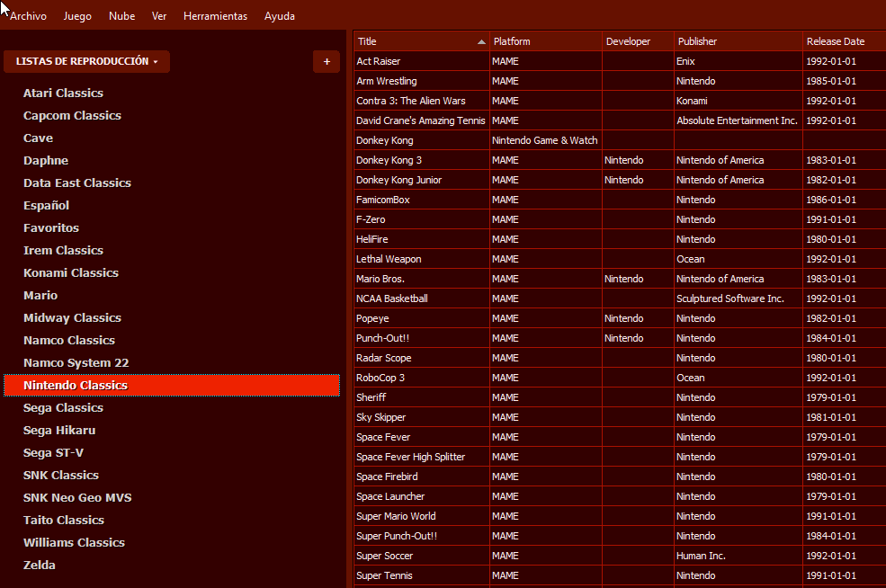Image resolution: width=886 pixels, height=588 pixels.
Task: Select the Arm Wrestling game row
Action: coord(620,81)
